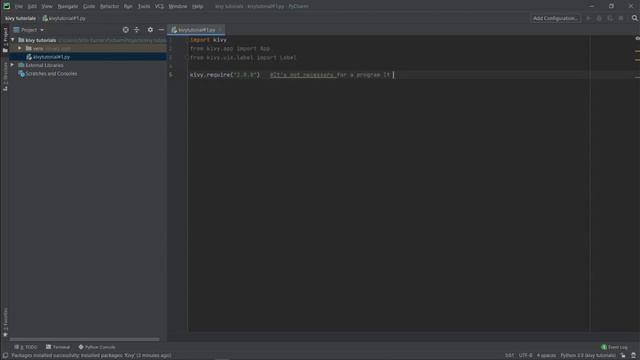The height and width of the screenshot is (360, 640).
Task: Click the packages installed status message
Action: (x=91, y=356)
